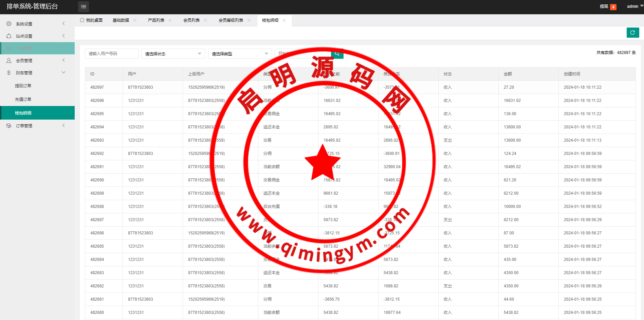
Task: Click the 会员管理 user icon
Action: tap(9, 60)
